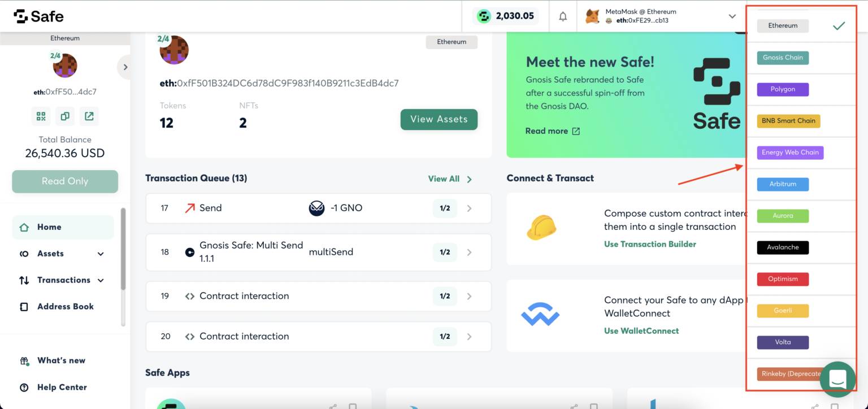Click the Safe logo in the top bar
The height and width of the screenshot is (409, 868).
pyautogui.click(x=37, y=16)
